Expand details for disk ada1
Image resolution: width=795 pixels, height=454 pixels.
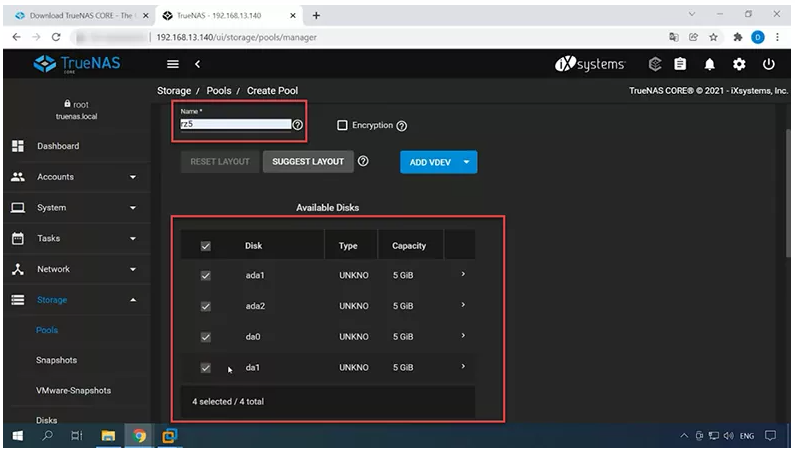tap(463, 274)
